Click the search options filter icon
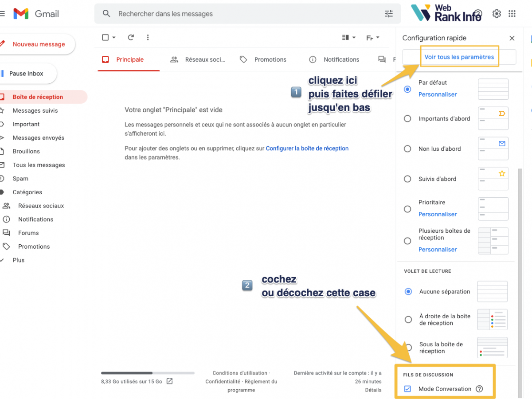532x399 pixels. (388, 14)
